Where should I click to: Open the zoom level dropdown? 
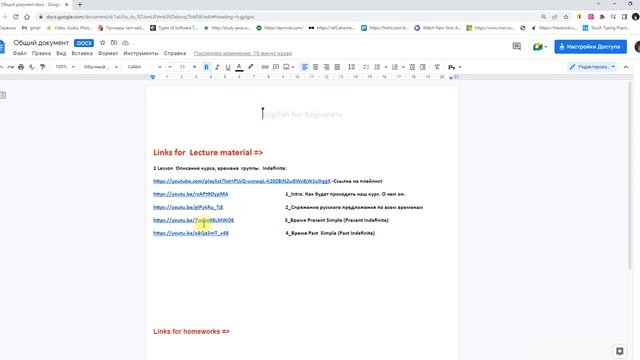click(65, 67)
